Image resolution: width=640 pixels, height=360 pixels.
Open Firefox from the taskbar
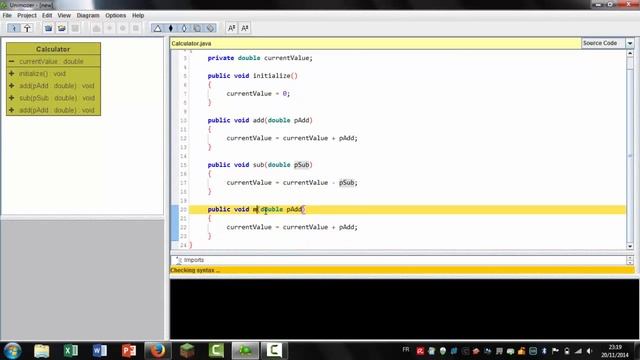pyautogui.click(x=158, y=351)
